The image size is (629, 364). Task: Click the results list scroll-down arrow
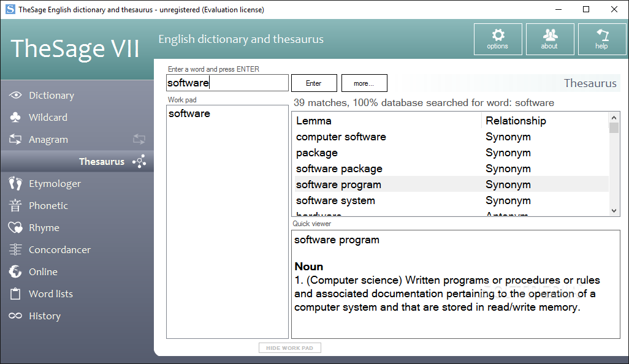coord(614,210)
